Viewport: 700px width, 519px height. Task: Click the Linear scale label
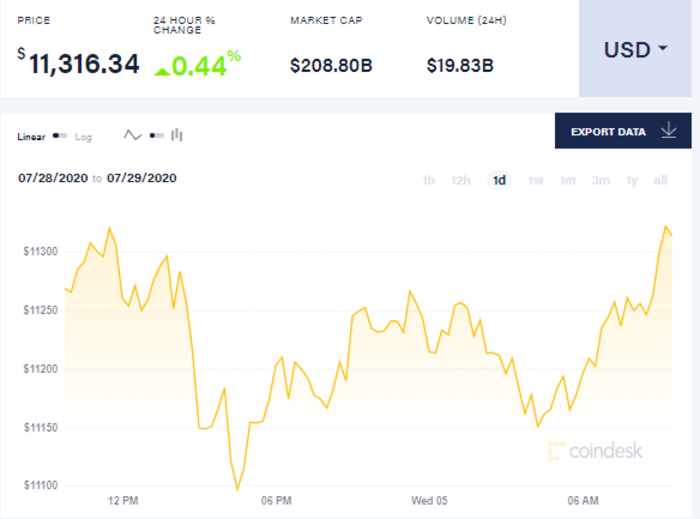[31, 136]
